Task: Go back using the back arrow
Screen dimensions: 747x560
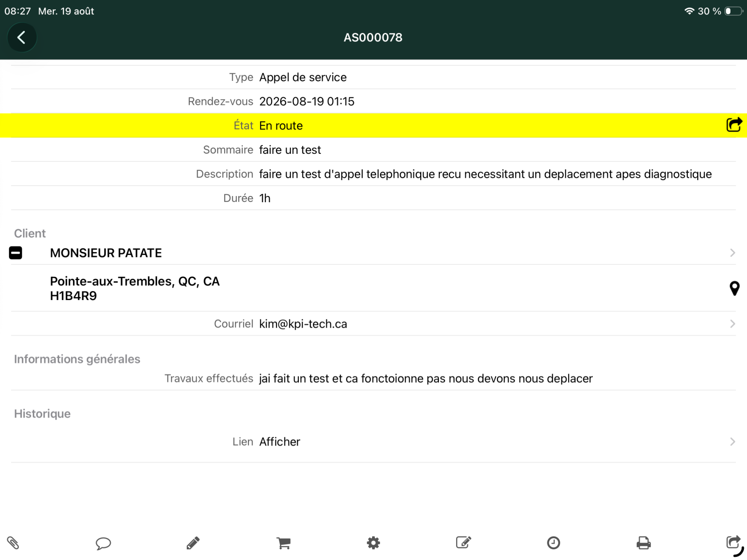Action: pos(21,37)
